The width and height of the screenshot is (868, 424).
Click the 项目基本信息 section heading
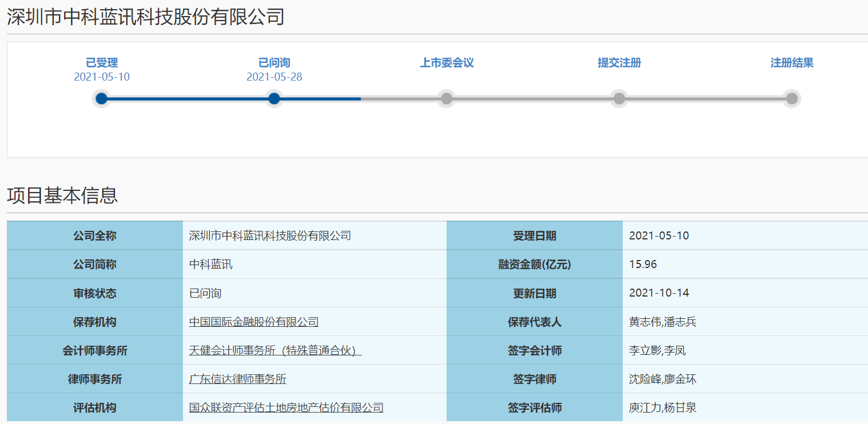(x=62, y=195)
